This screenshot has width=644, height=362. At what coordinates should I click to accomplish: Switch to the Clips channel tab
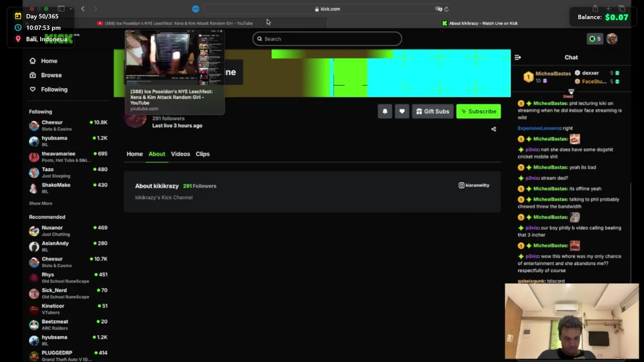[x=202, y=154]
